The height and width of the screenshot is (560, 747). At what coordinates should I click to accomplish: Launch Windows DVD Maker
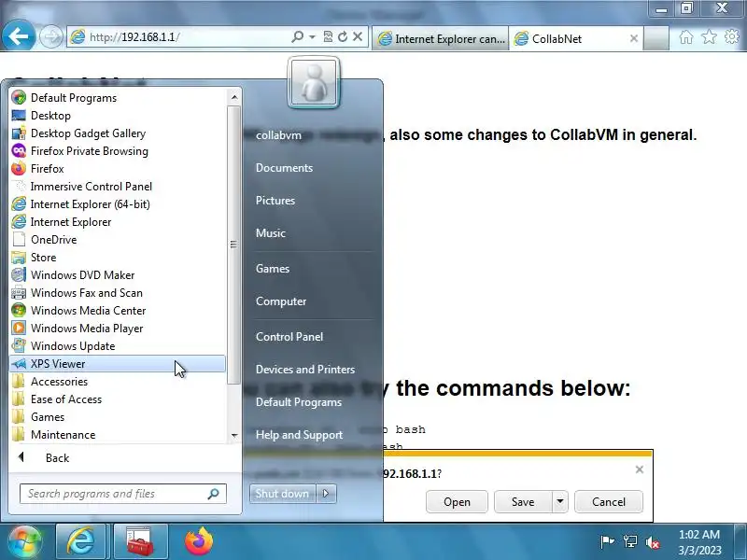click(117, 275)
